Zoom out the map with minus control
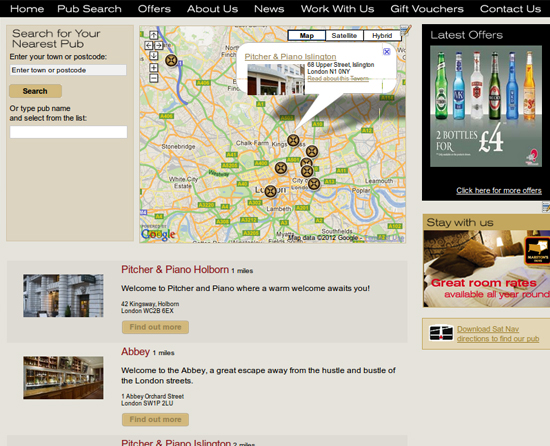 point(154,78)
